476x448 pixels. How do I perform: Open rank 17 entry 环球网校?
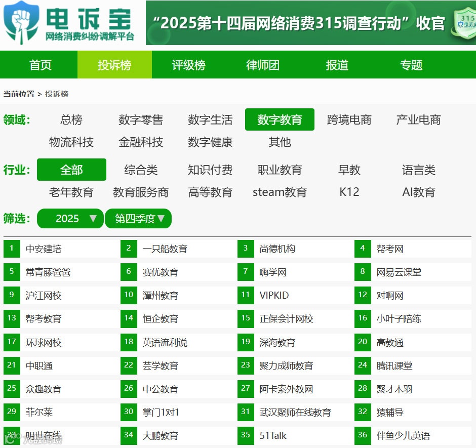pos(44,342)
